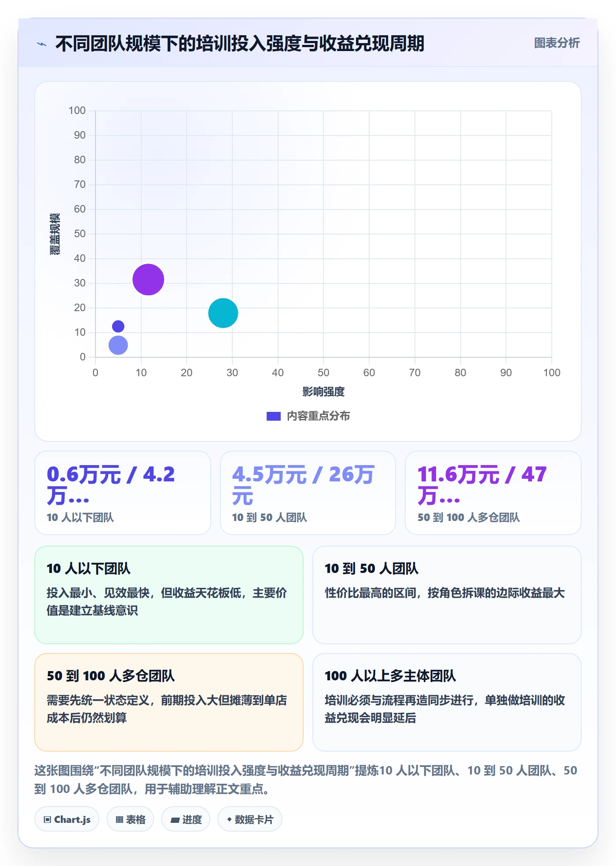This screenshot has width=616, height=866.
Task: Click the text starting 投入最小、见效最快
Action: click(167, 602)
